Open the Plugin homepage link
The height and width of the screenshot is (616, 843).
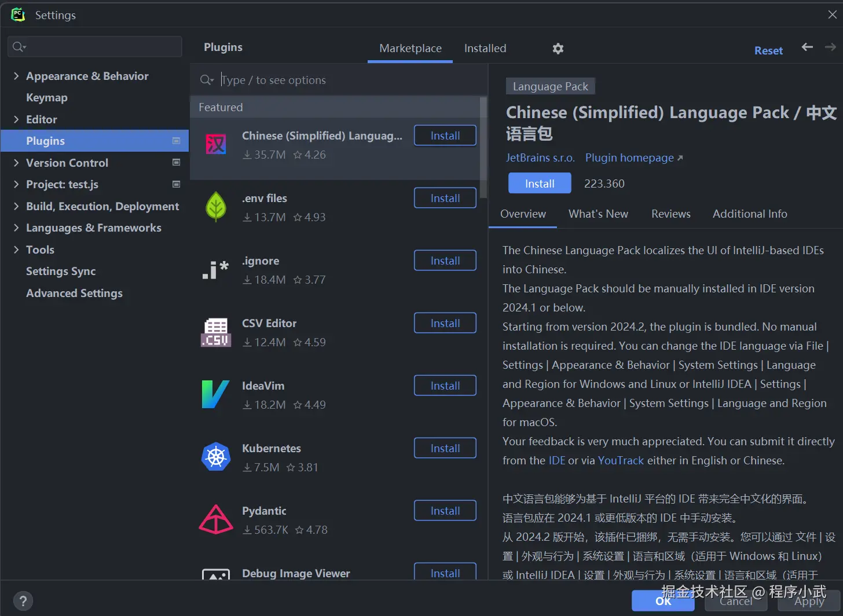634,157
